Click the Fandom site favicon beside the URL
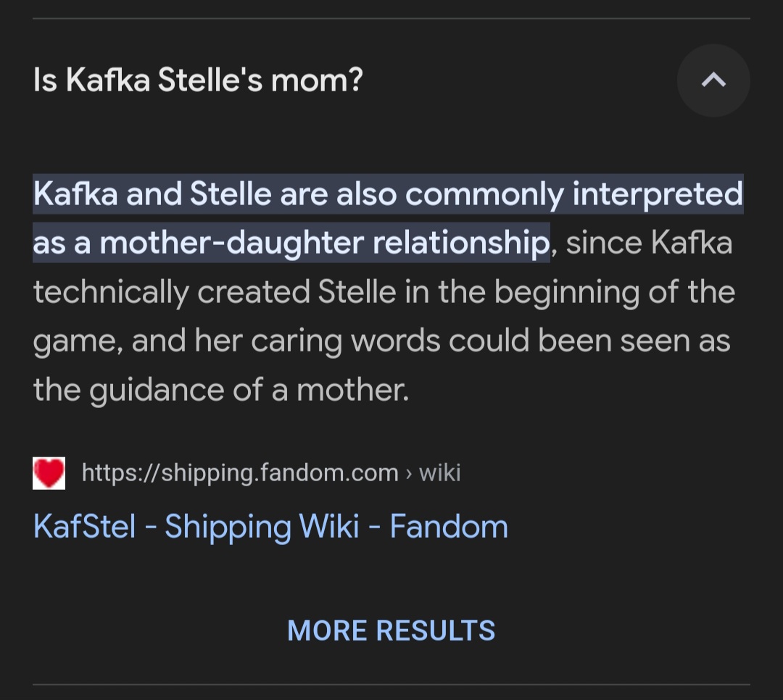The width and height of the screenshot is (783, 700). coord(49,472)
